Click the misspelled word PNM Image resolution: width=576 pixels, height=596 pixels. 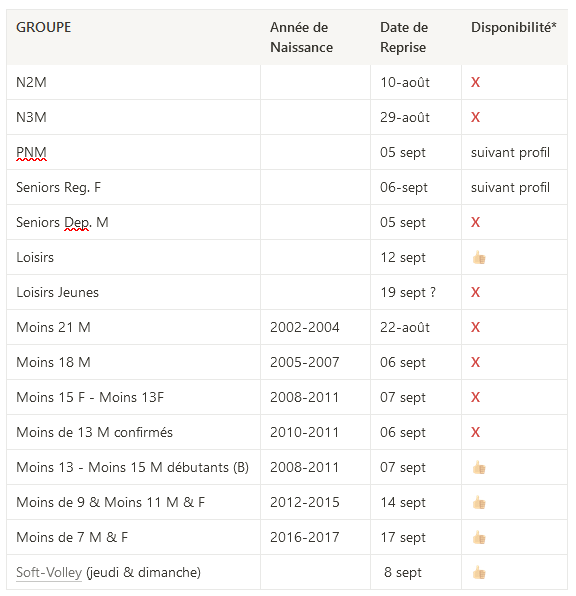point(31,152)
